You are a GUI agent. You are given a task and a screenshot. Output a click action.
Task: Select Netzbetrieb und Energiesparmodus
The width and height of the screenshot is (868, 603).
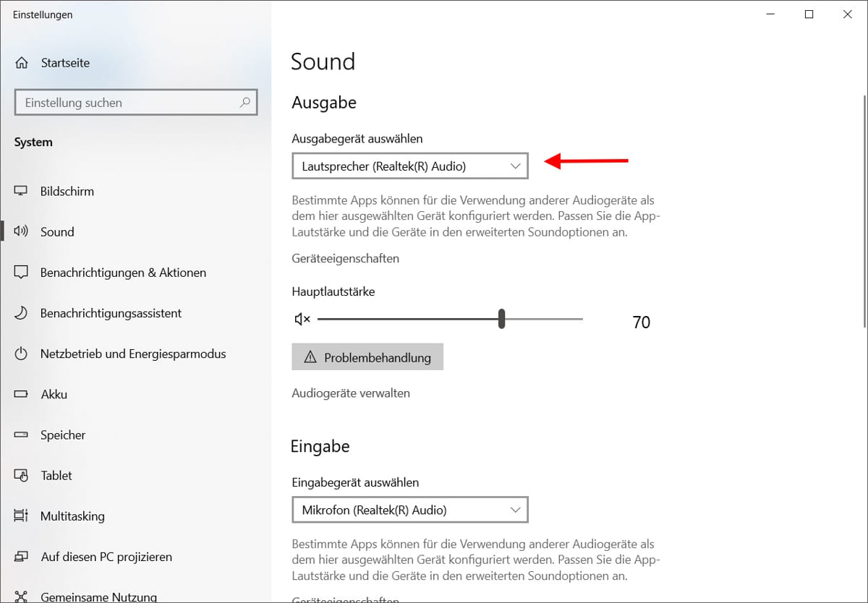(x=22, y=354)
